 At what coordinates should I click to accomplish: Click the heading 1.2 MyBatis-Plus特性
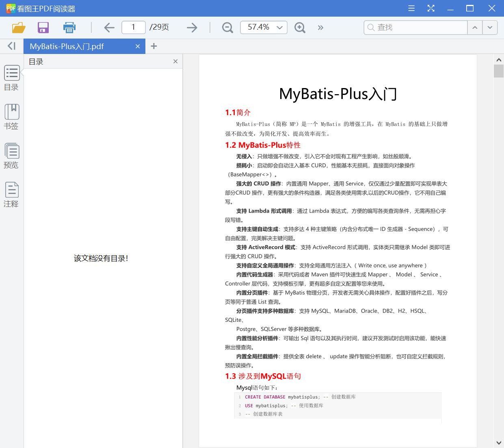pyautogui.click(x=263, y=145)
